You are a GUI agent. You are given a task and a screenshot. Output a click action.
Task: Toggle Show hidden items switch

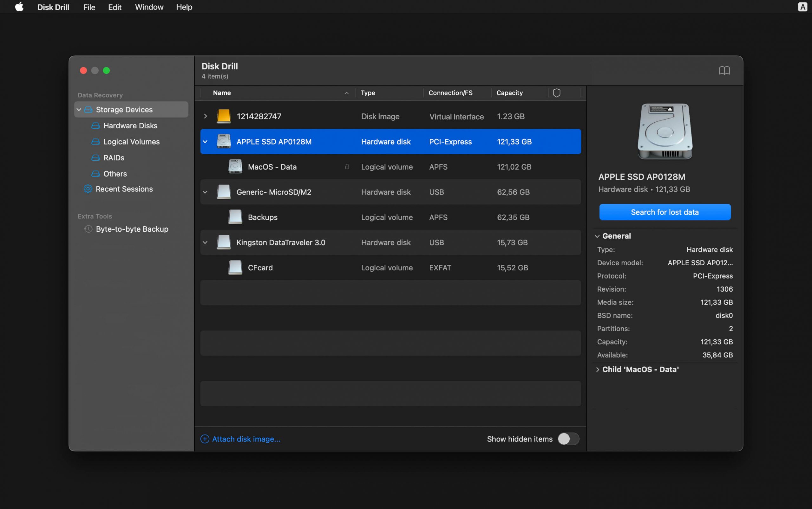point(567,438)
